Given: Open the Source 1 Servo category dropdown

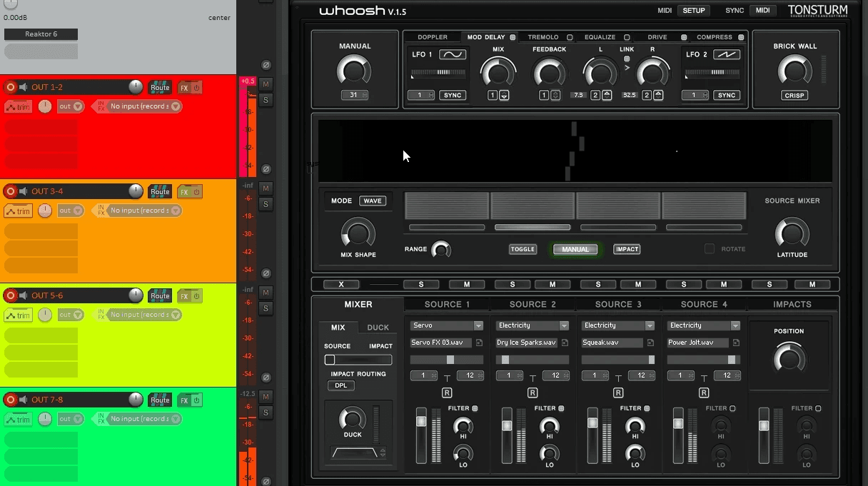Looking at the screenshot, I should (x=447, y=325).
